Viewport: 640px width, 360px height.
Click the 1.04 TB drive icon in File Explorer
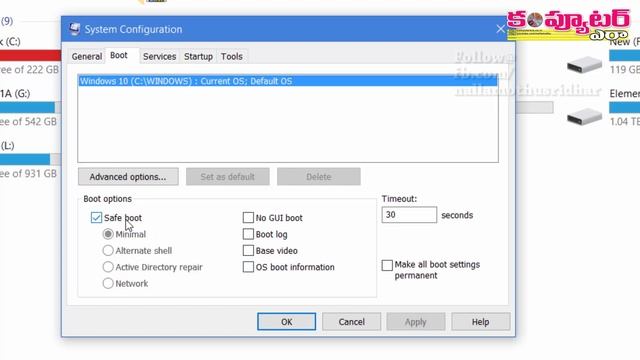[x=584, y=117]
